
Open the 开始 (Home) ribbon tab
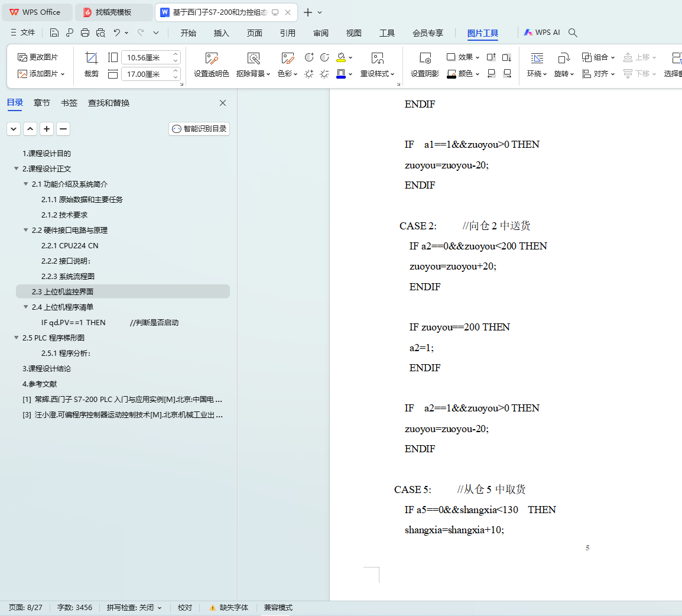point(189,33)
